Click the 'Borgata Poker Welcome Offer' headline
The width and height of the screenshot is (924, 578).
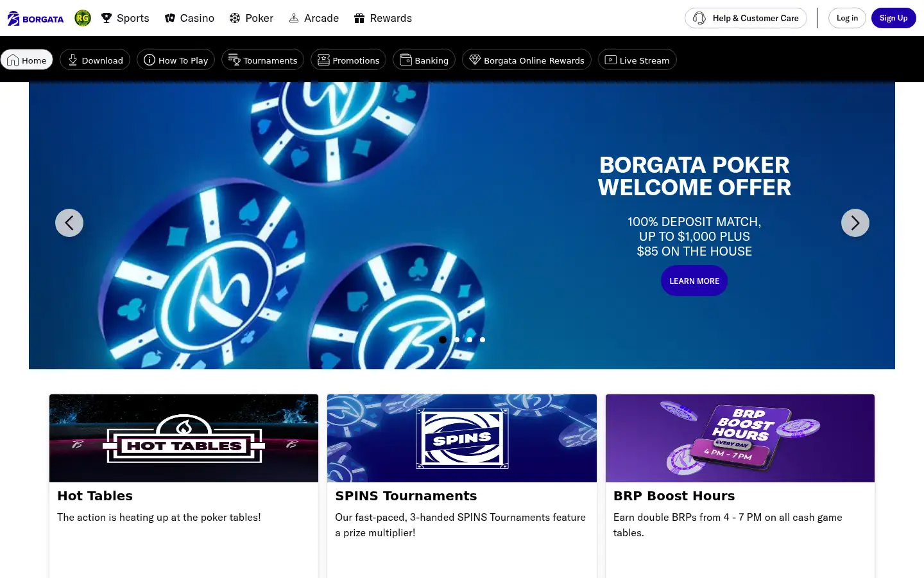point(694,176)
